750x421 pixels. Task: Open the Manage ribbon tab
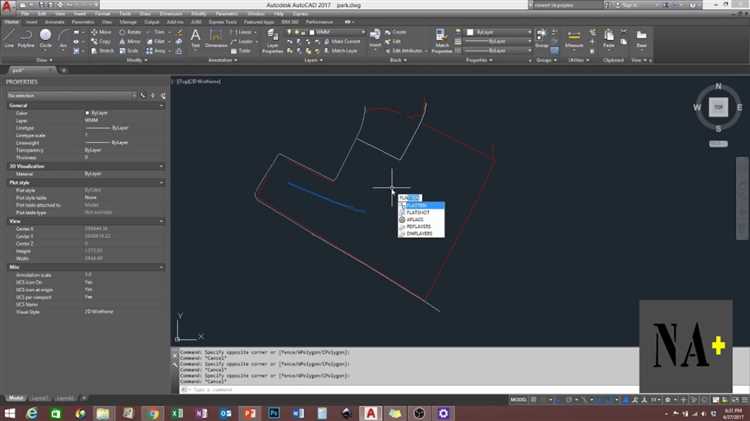128,22
